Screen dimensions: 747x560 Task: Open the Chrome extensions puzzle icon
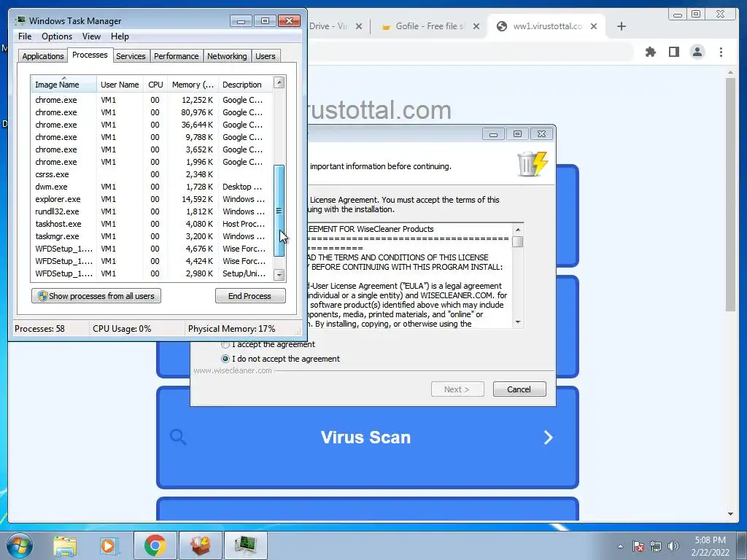point(650,52)
